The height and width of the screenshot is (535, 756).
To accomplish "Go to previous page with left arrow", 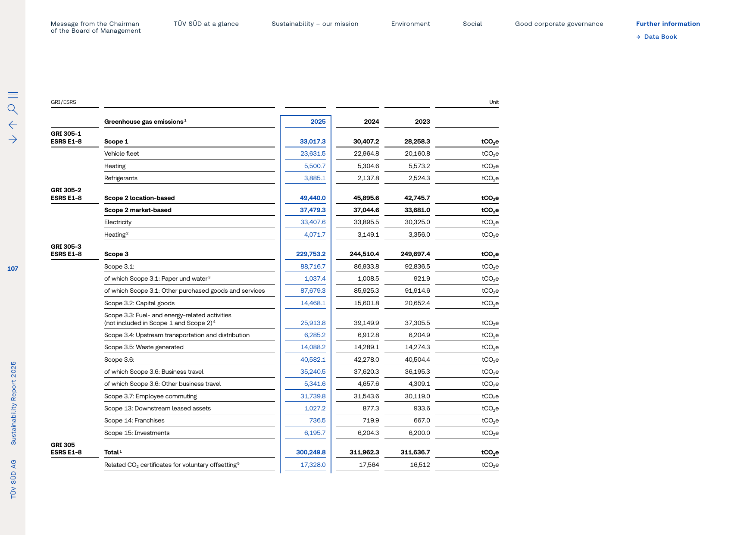I will tap(13, 125).
